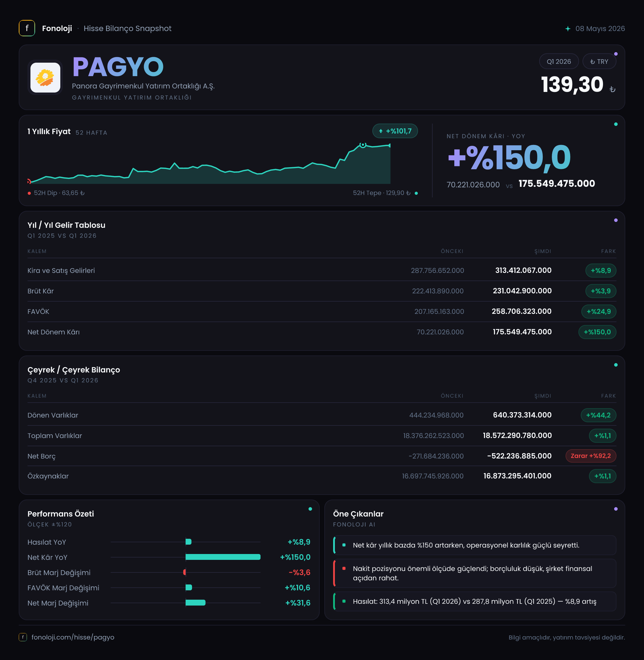Image resolution: width=644 pixels, height=660 pixels.
Task: Click the FAVÖK row in gelir tablosu
Action: tap(322, 312)
